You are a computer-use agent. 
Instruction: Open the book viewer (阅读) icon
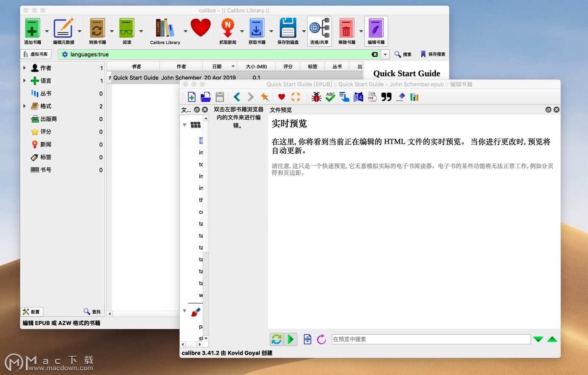click(x=126, y=28)
